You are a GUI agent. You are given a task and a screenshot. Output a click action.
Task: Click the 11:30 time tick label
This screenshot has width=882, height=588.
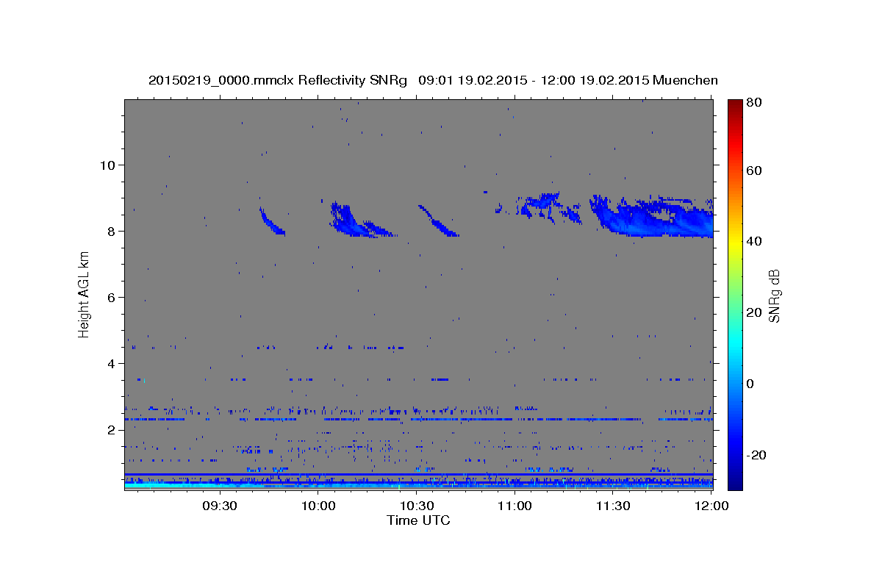(613, 506)
